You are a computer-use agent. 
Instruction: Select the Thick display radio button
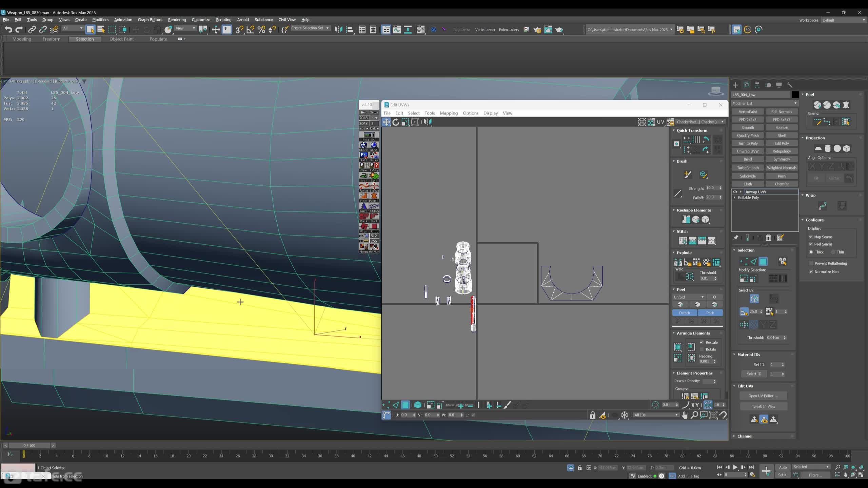pyautogui.click(x=811, y=252)
